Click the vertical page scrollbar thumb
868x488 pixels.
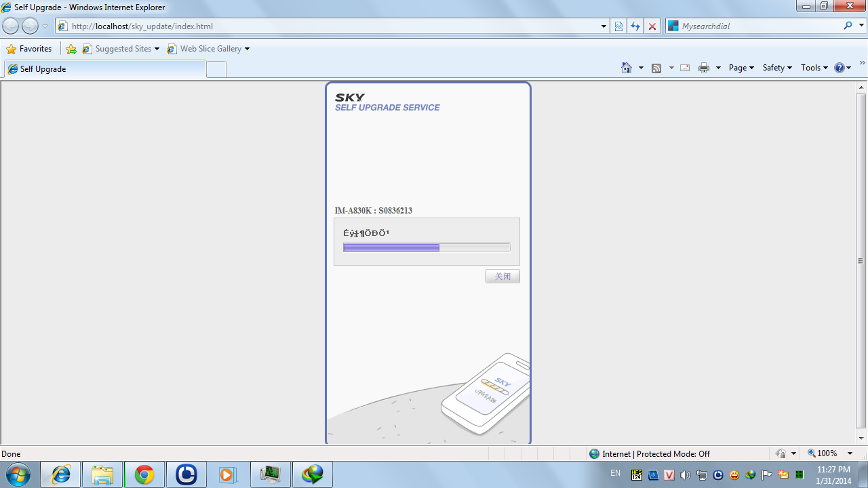tap(861, 261)
